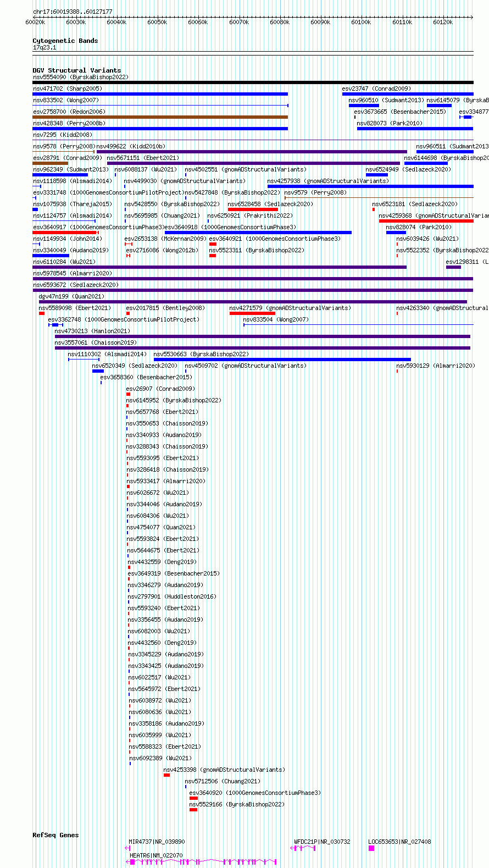This screenshot has width=489, height=868.
Task: Open nsv1110302 (Alsmadi2014) variant
Action: (107, 354)
